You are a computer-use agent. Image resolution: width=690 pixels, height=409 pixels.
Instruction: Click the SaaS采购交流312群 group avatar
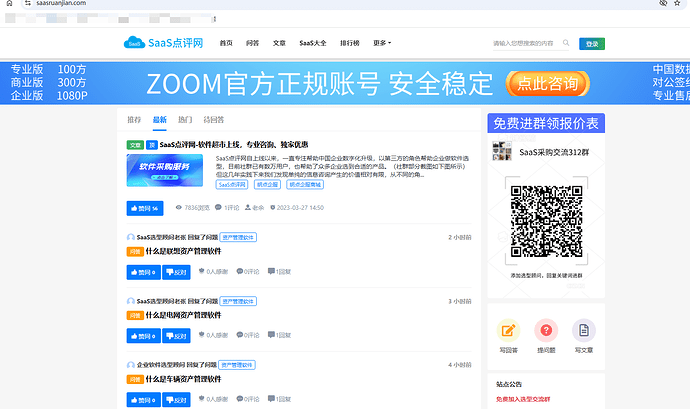tap(502, 151)
